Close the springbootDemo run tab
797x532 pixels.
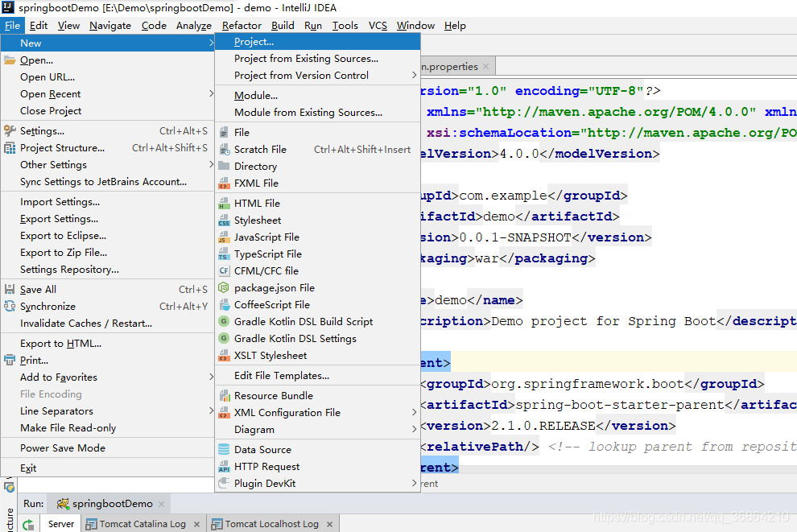coord(161,504)
